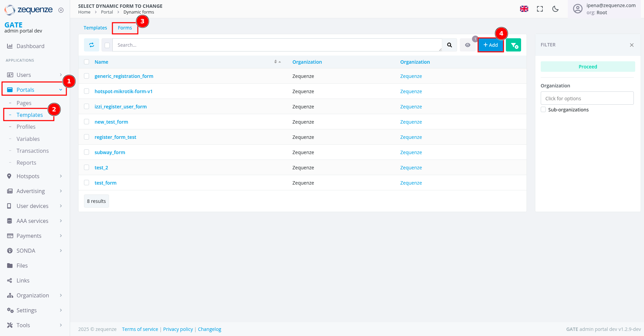The width and height of the screenshot is (644, 336).
Task: Enable the Sub-organizations checkbox
Action: (x=543, y=110)
